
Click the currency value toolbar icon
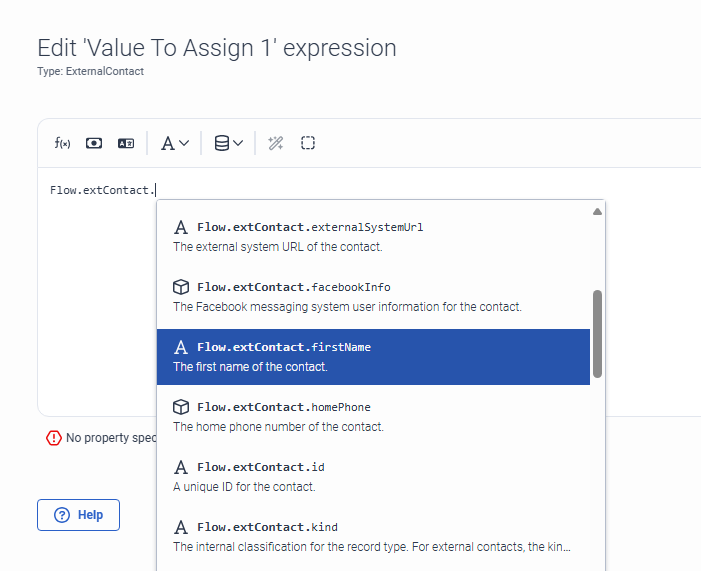[x=94, y=143]
